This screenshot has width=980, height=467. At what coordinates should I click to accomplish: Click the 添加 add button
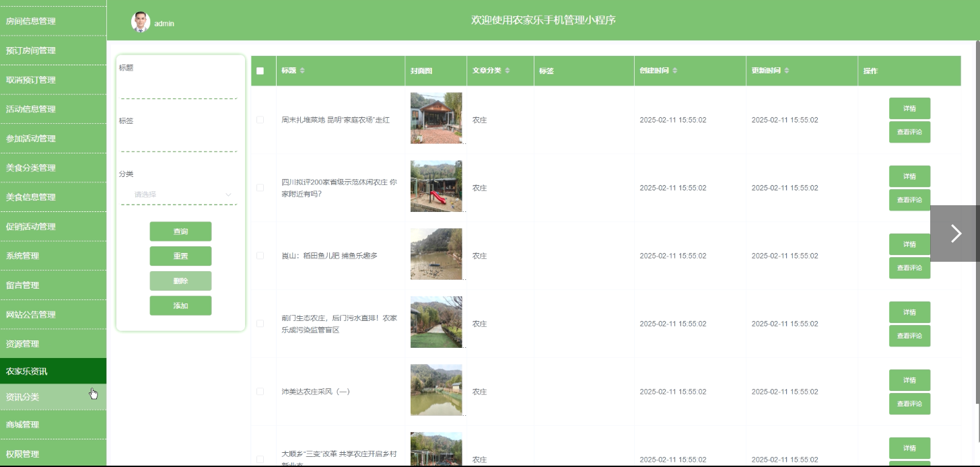180,306
